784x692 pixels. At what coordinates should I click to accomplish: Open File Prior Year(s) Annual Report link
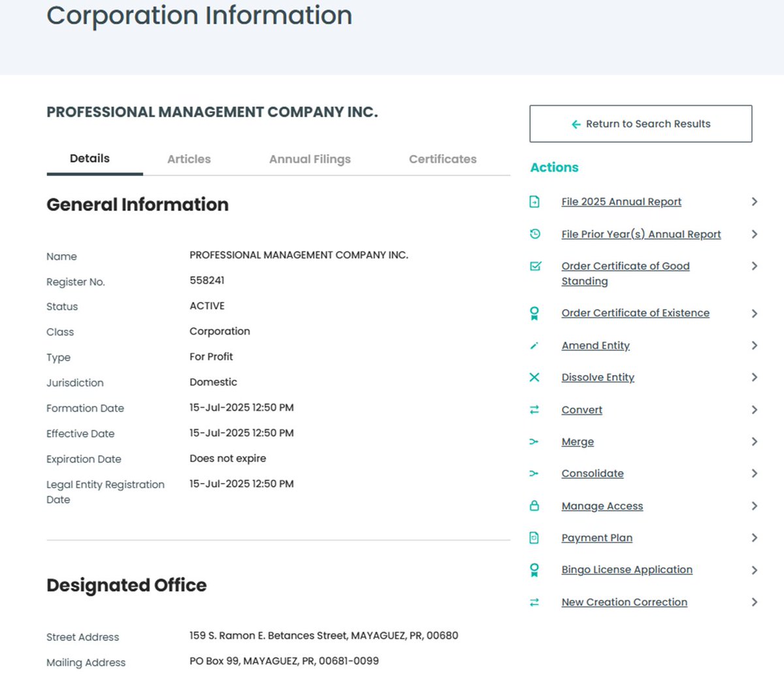pyautogui.click(x=642, y=234)
